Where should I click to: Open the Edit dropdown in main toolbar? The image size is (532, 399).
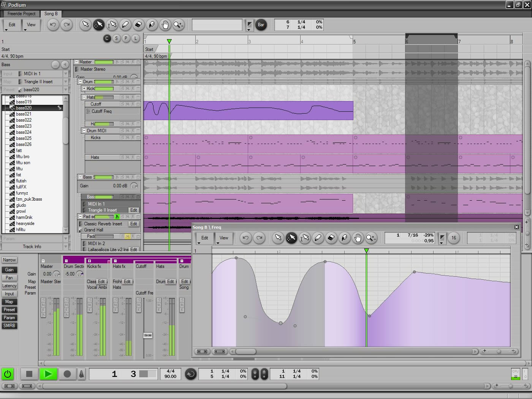[12, 25]
